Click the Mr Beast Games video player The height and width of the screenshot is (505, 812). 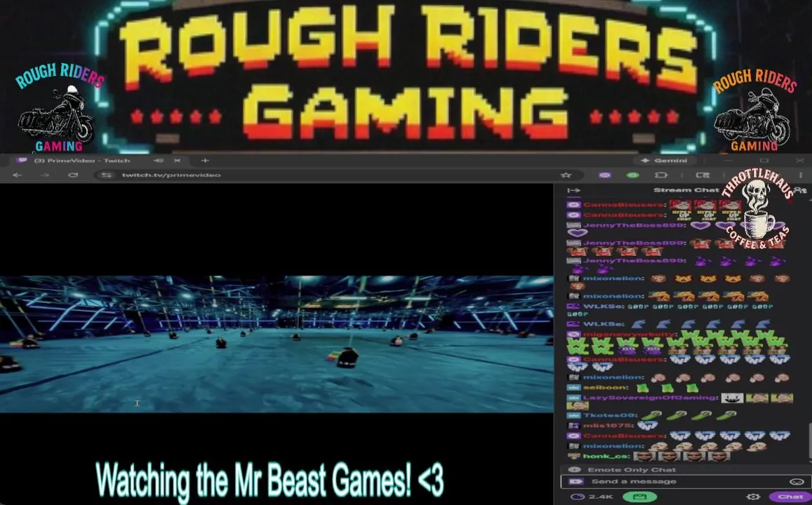point(277,344)
